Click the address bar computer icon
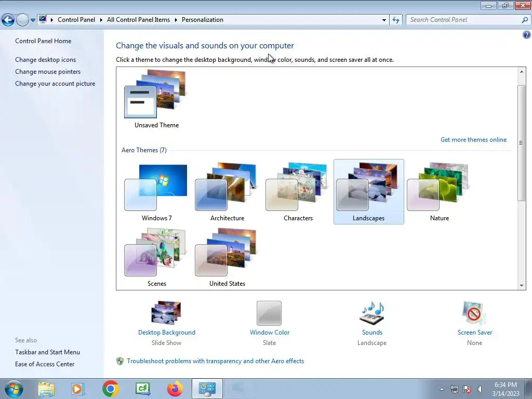This screenshot has height=399, width=532. click(43, 19)
